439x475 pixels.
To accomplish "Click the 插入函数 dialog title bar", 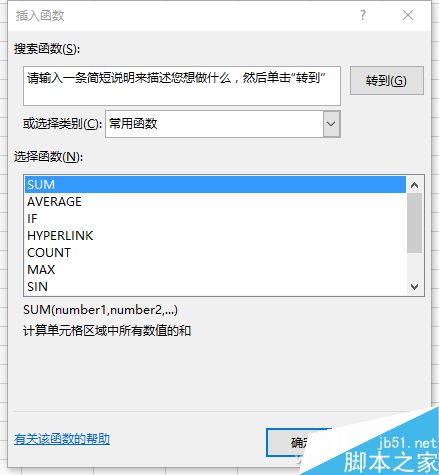I will [183, 15].
